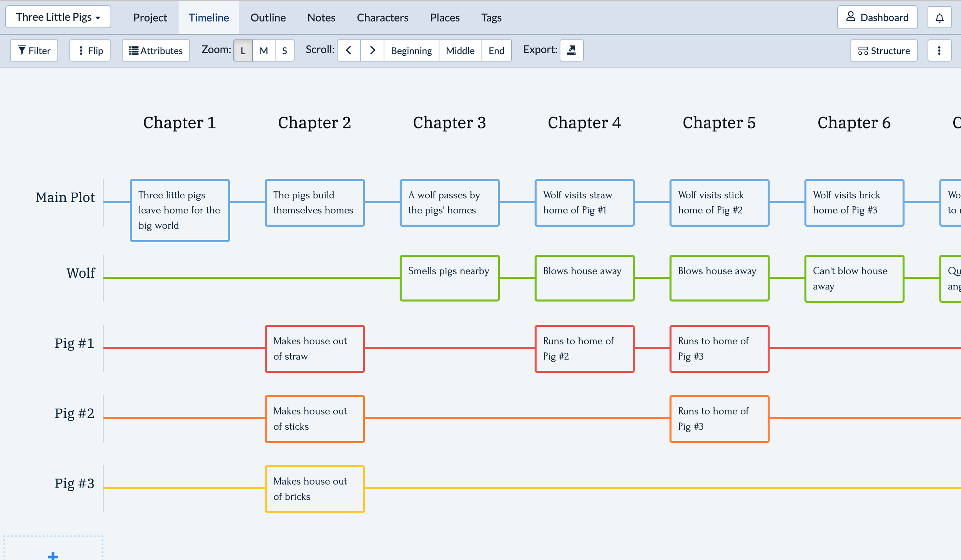Image resolution: width=961 pixels, height=560 pixels.
Task: Open the Dashboard with the user icon
Action: pos(877,18)
